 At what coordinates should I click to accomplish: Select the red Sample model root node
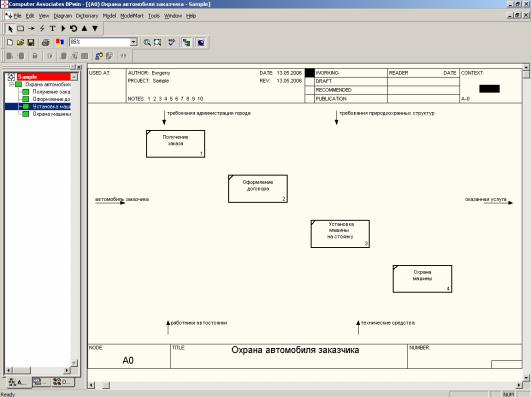pyautogui.click(x=44, y=77)
